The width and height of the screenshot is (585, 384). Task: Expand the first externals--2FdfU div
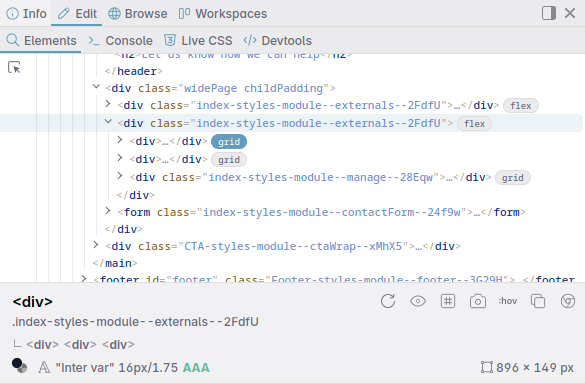108,104
